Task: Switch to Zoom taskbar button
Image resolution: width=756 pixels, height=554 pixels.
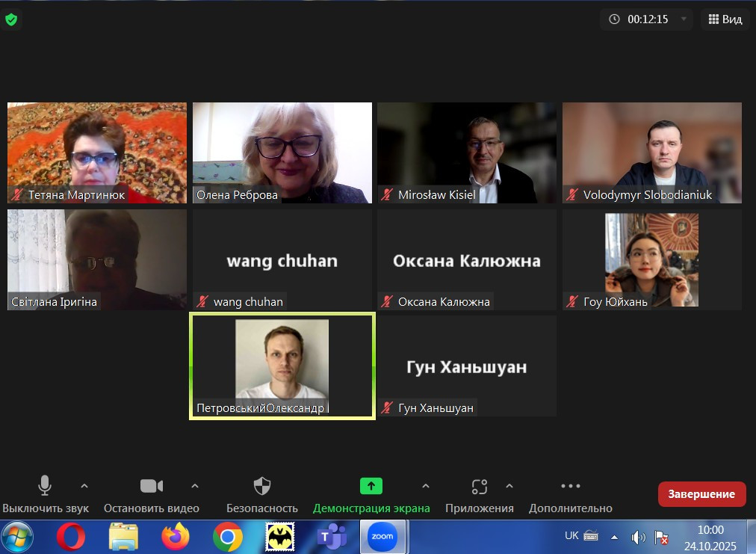Action: [x=382, y=537]
